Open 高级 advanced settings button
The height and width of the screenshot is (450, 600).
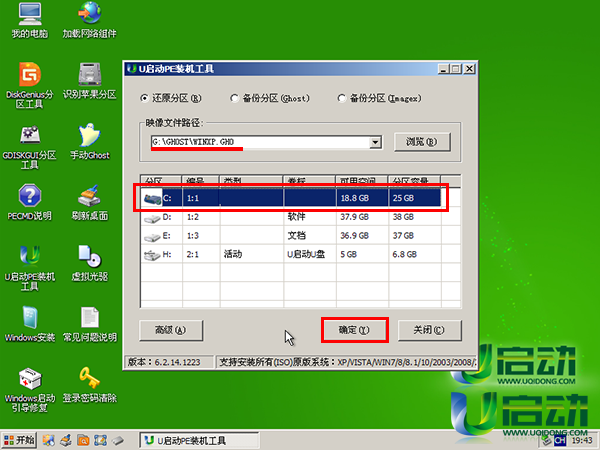point(163,329)
